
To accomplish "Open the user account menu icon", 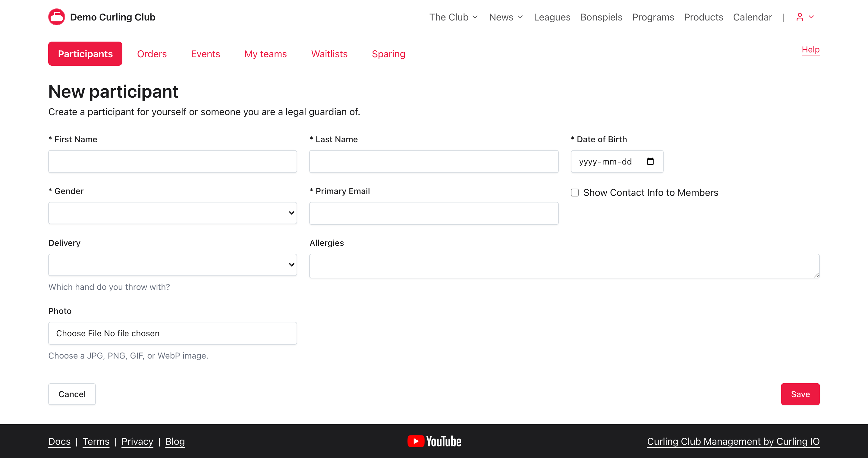I will pos(805,17).
